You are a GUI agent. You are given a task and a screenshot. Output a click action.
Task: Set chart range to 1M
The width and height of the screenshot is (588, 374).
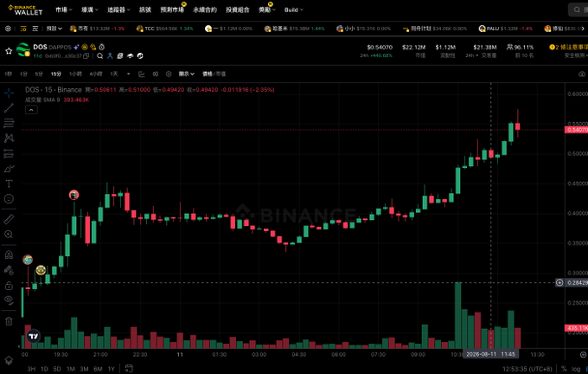click(71, 369)
